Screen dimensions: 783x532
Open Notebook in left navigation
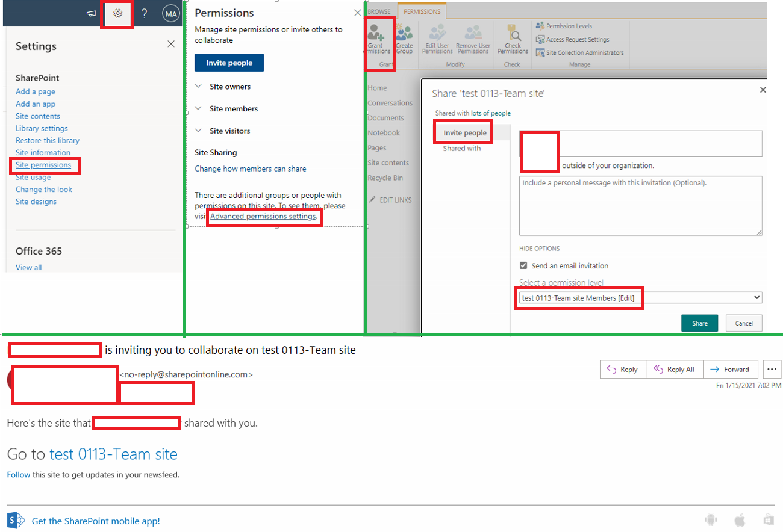pyautogui.click(x=384, y=133)
